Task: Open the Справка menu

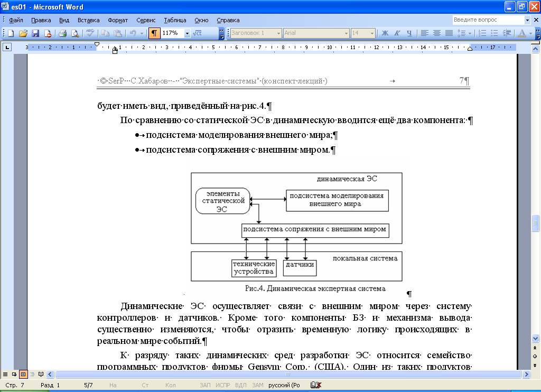Action: coord(228,20)
